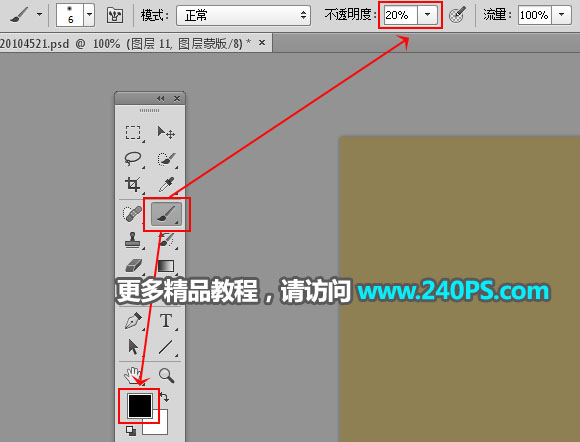Select the Move tool
The width and height of the screenshot is (580, 442).
166,132
